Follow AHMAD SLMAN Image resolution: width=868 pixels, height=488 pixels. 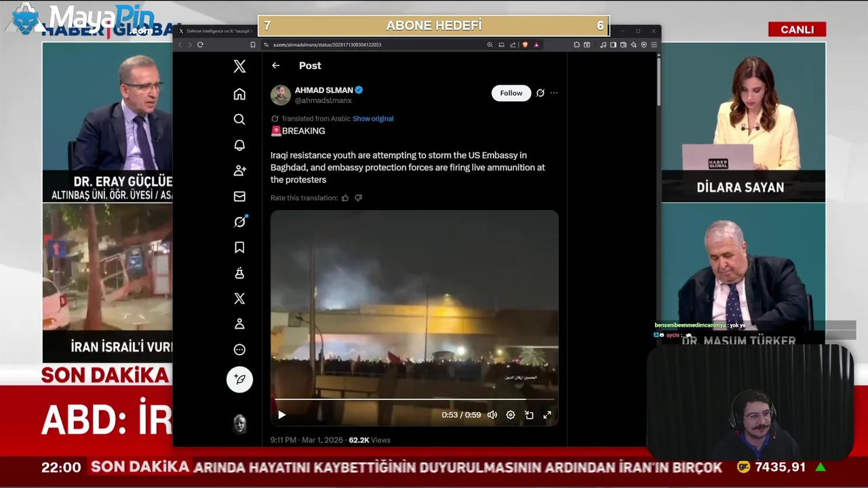click(x=511, y=93)
